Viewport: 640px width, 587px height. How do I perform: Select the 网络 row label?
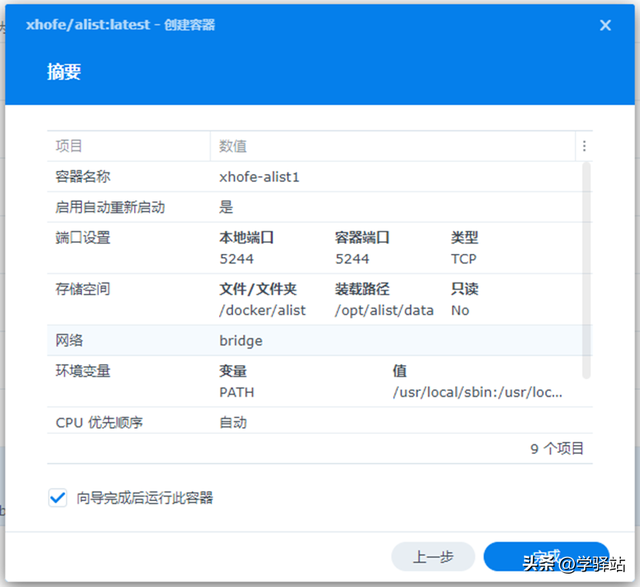69,340
